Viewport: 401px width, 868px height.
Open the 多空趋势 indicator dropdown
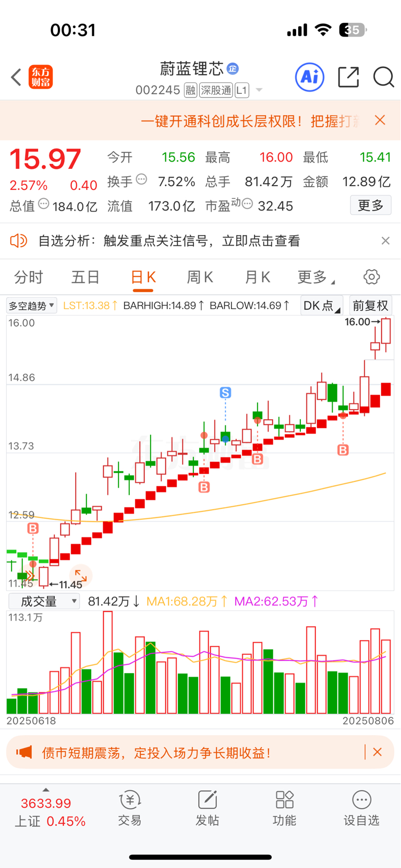32,305
